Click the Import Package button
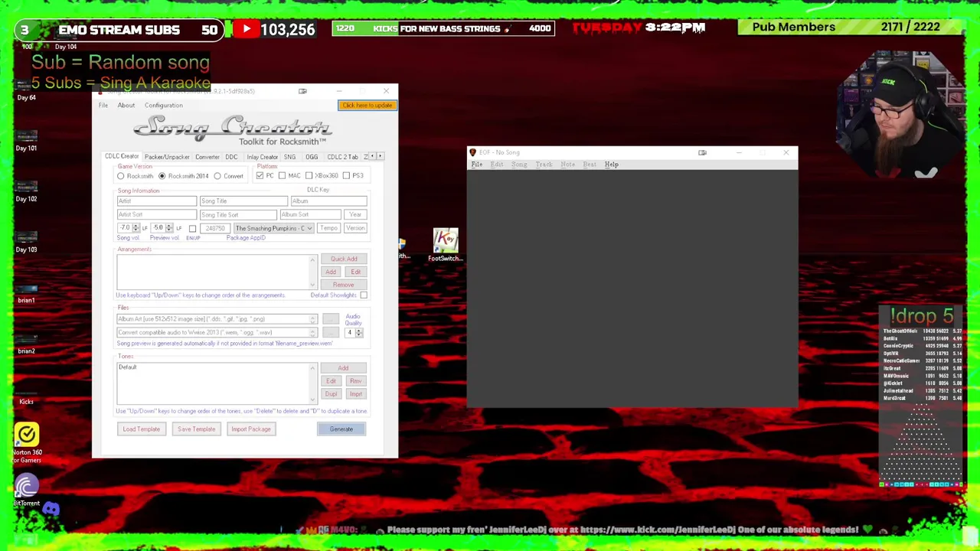980x551 pixels. pos(251,429)
